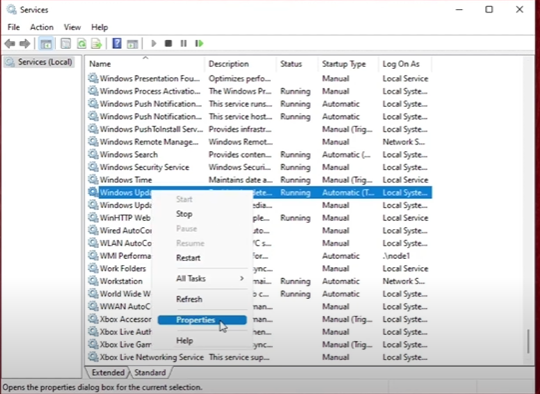Click 'Provides infrastr...' description cell
The height and width of the screenshot is (394, 540).
click(x=240, y=129)
